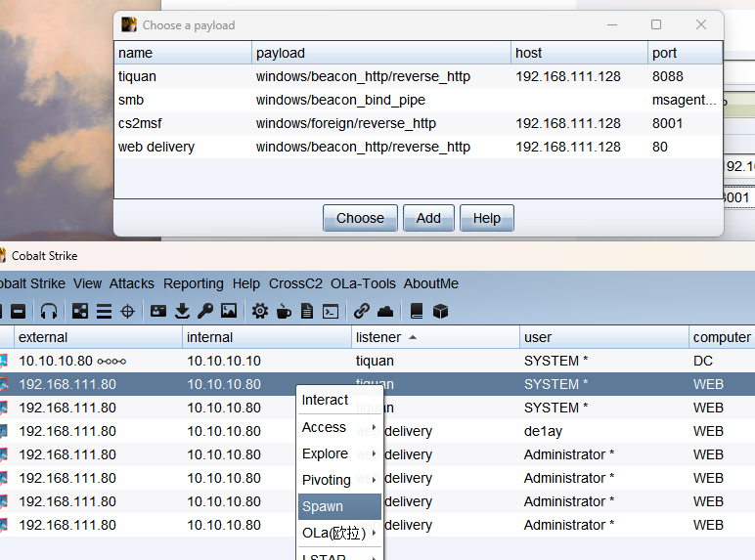755x560 pixels.
Task: Expand the Pivoting submenu
Action: pos(338,480)
